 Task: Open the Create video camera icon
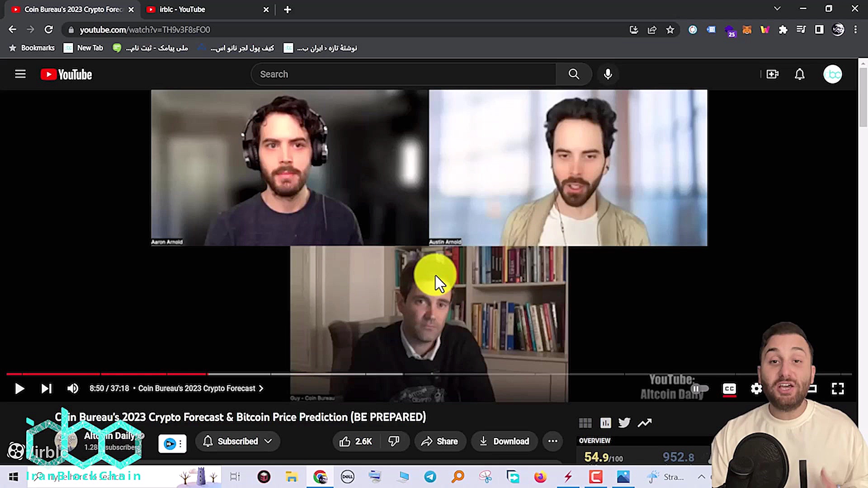[x=772, y=74]
